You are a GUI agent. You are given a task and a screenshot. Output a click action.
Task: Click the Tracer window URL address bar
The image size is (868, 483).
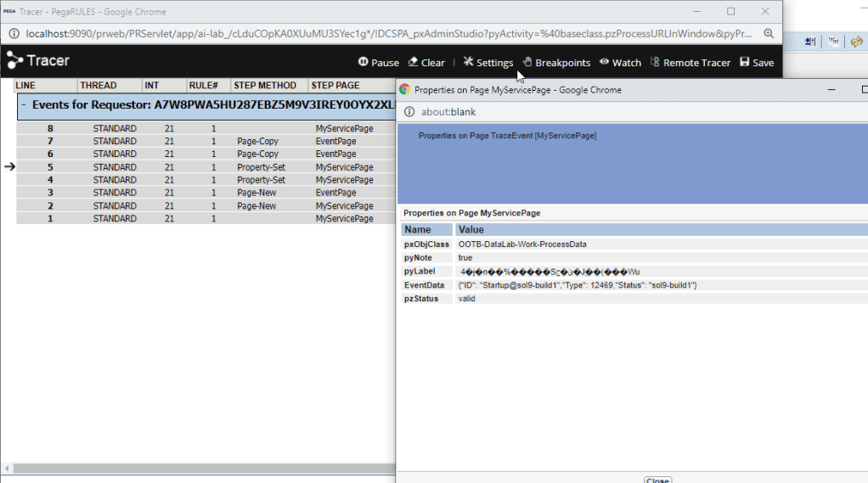coord(382,34)
